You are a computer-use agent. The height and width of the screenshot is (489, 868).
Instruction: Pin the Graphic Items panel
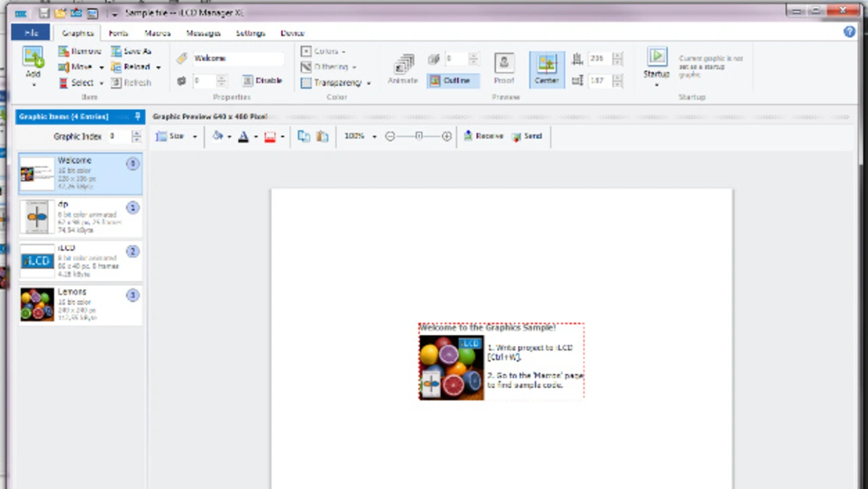click(138, 117)
